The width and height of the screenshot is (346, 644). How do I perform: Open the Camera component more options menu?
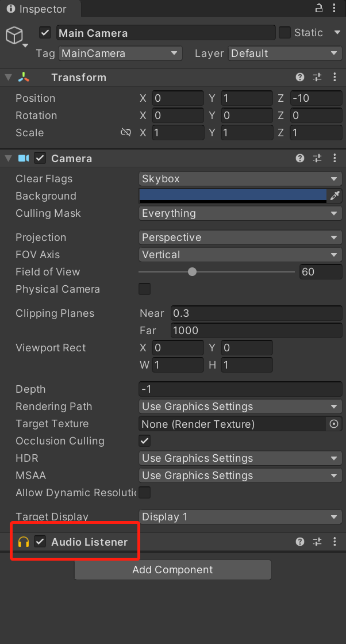click(335, 158)
